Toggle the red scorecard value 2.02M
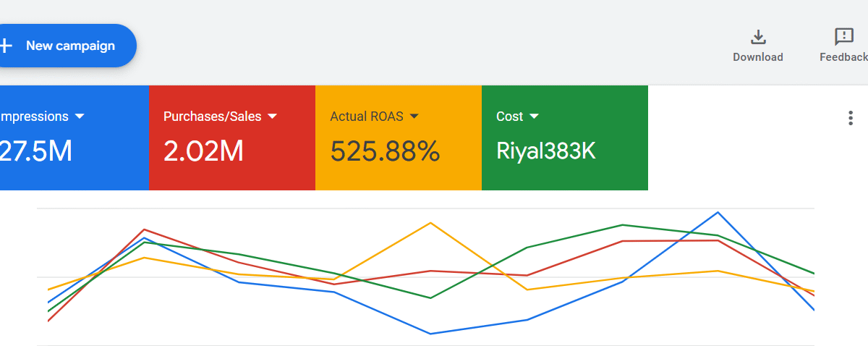The height and width of the screenshot is (346, 868). click(203, 151)
